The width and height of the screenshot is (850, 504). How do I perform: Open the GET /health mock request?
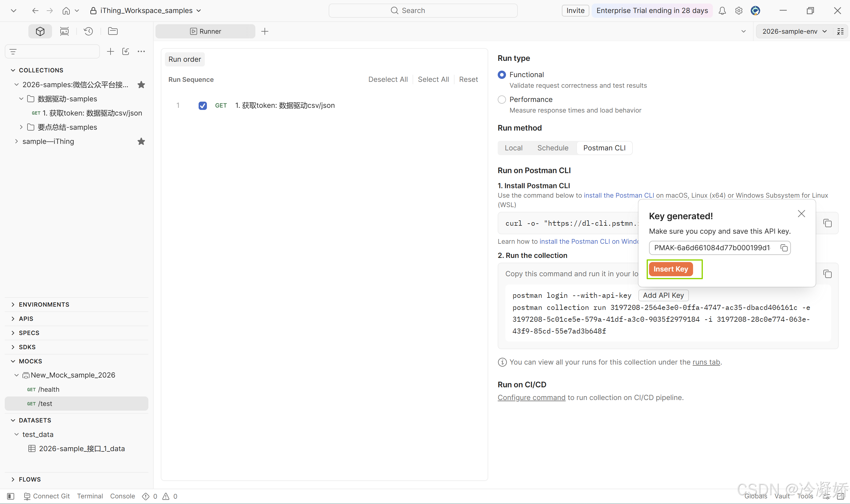pos(77,390)
